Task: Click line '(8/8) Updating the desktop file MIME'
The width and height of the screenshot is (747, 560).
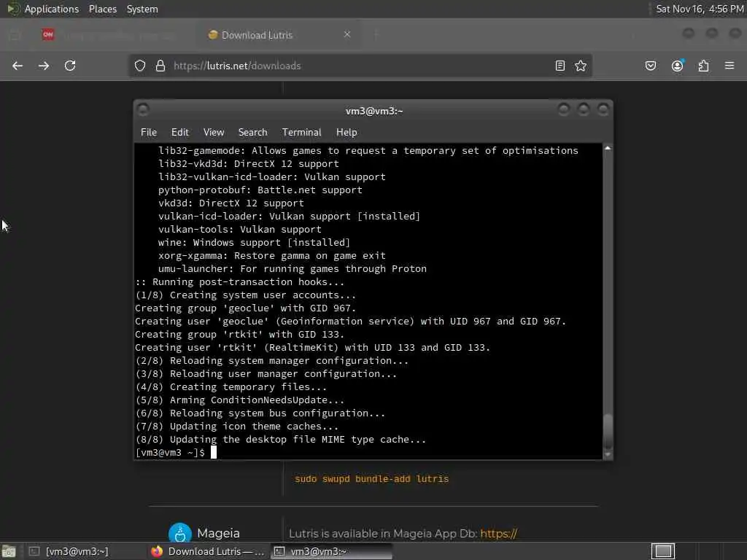Action: (x=281, y=440)
